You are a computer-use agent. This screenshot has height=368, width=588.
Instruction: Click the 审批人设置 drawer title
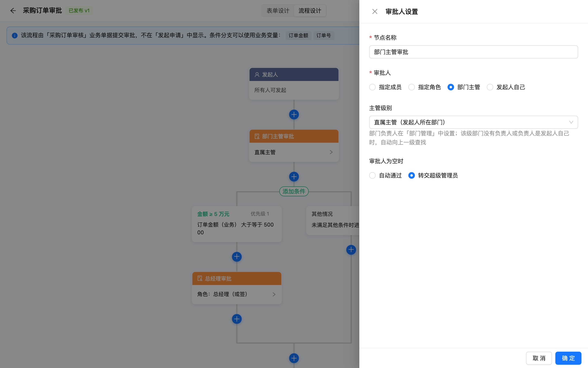click(401, 12)
